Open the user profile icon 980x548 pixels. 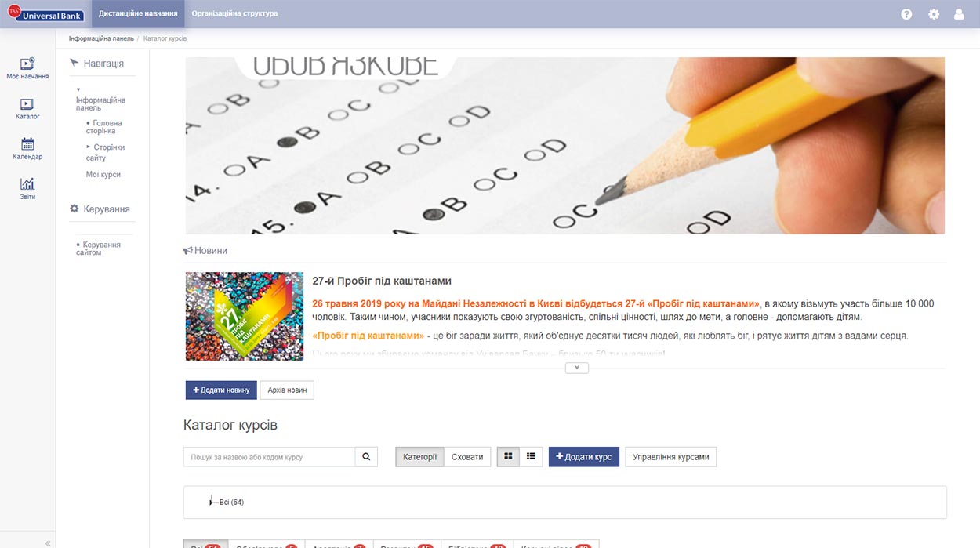[x=959, y=14]
